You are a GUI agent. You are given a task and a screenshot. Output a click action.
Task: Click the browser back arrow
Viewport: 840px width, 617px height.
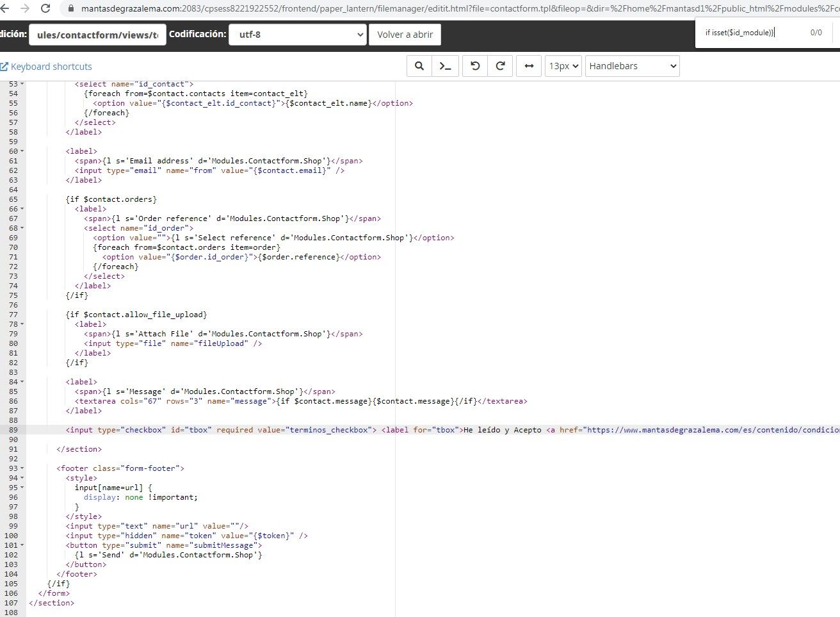(4, 8)
